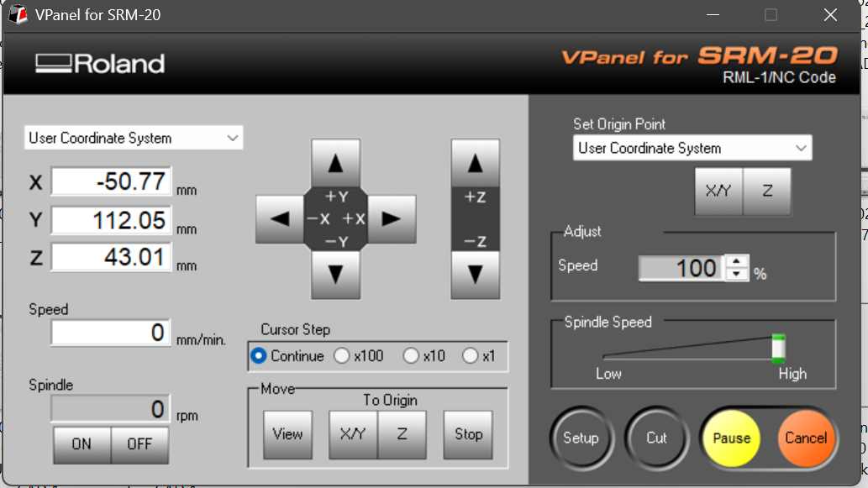The image size is (868, 488).
Task: Raise the spindle with the +Z arrow
Action: (x=475, y=163)
